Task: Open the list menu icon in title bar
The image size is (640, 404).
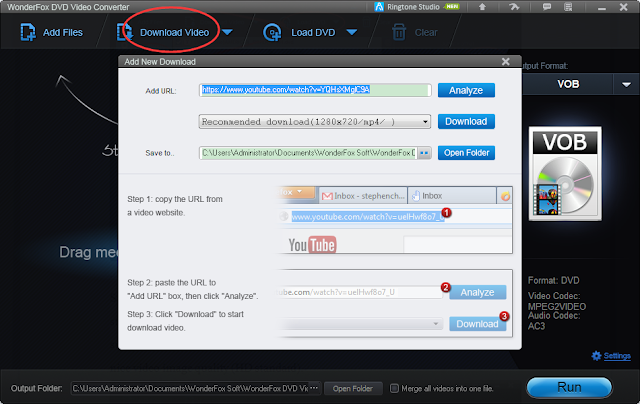Action: tap(568, 7)
